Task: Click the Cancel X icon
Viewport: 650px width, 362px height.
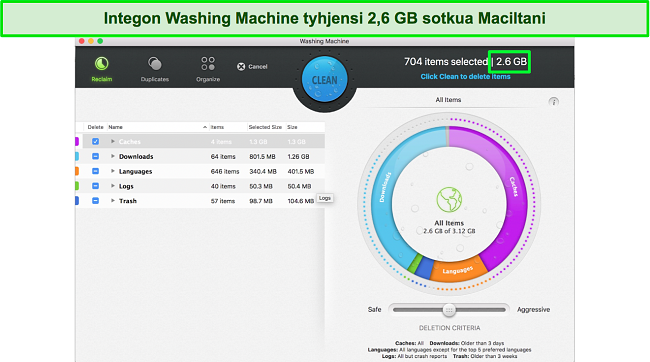Action: tap(241, 66)
